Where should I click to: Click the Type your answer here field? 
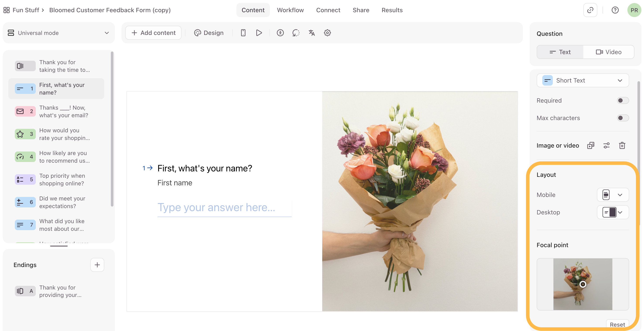click(x=224, y=207)
